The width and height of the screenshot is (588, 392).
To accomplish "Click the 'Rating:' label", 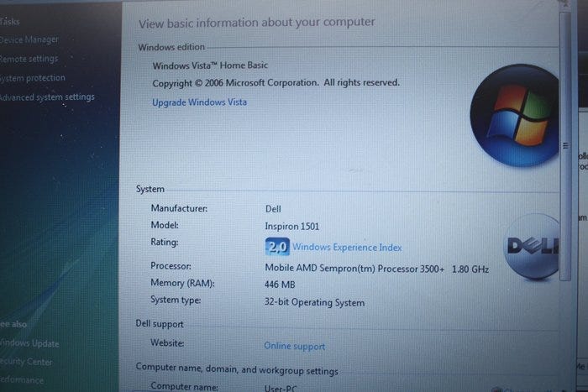I will point(165,242).
